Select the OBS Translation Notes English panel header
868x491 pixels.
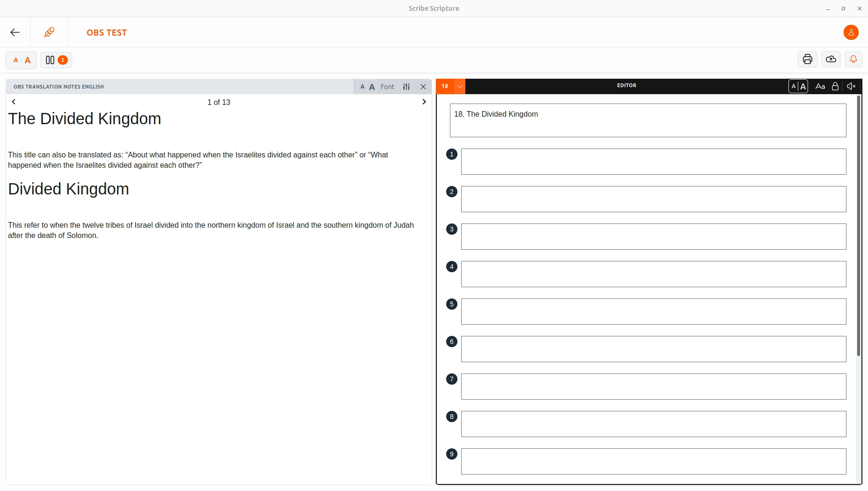(x=59, y=87)
